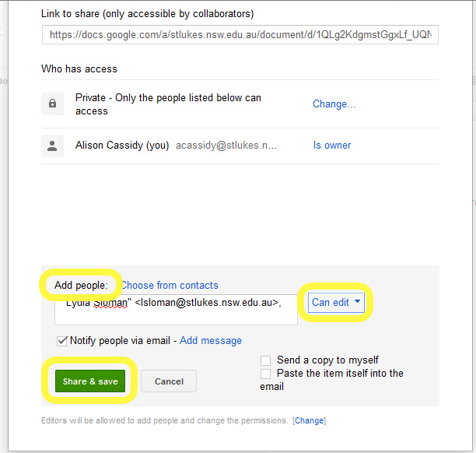Click the [Change] link for editor permissions
476x453 pixels.
[309, 421]
